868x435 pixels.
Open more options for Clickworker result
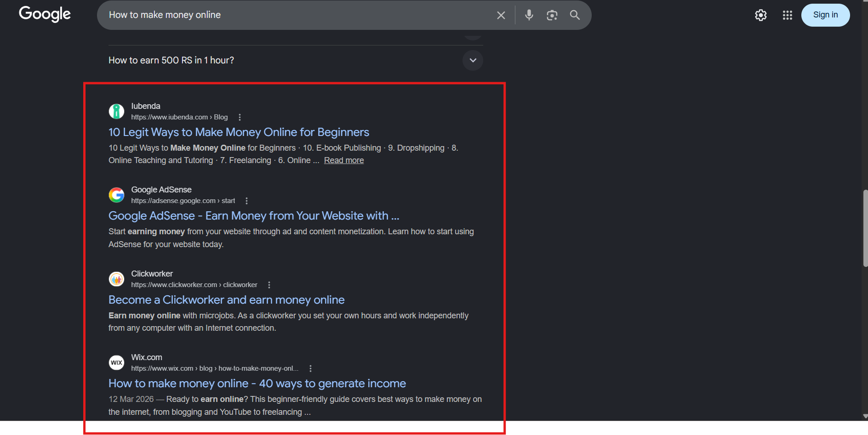(269, 285)
